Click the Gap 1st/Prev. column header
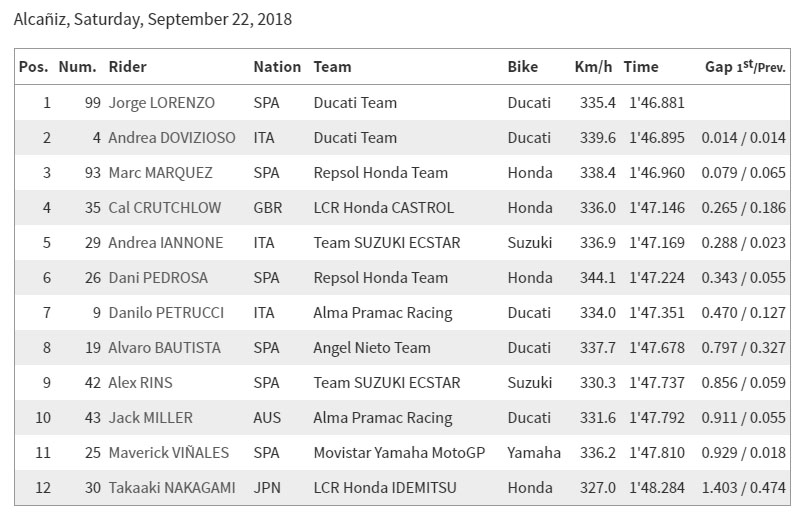Viewport: 805px width, 519px height. coord(745,67)
